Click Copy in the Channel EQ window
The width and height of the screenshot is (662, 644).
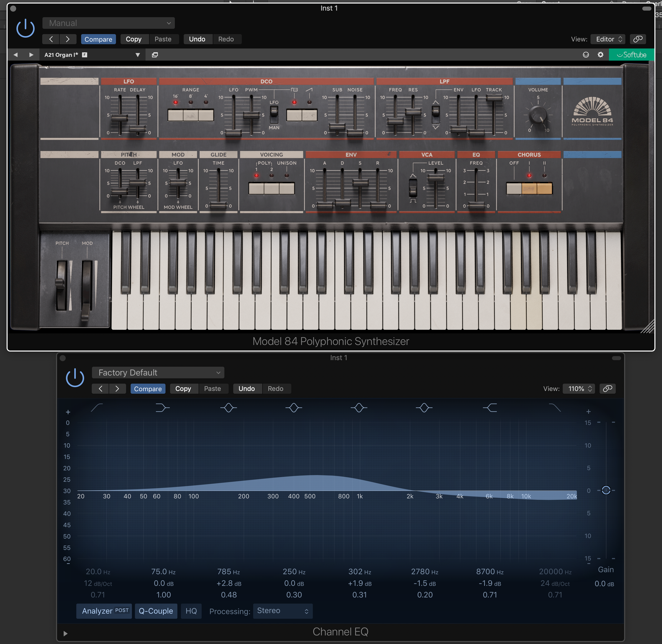(183, 389)
